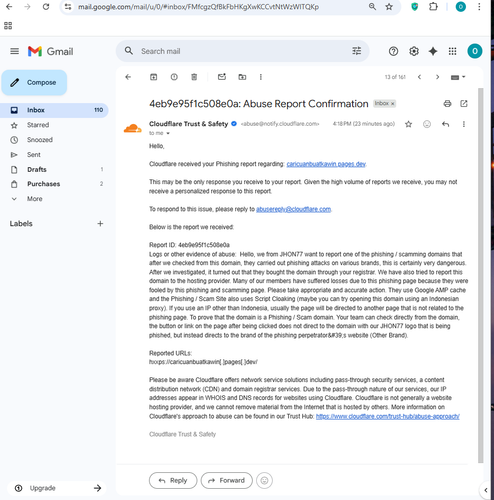Viewport: 494px width, 500px height.
Task: Click the Gmail logo
Action: point(50,51)
